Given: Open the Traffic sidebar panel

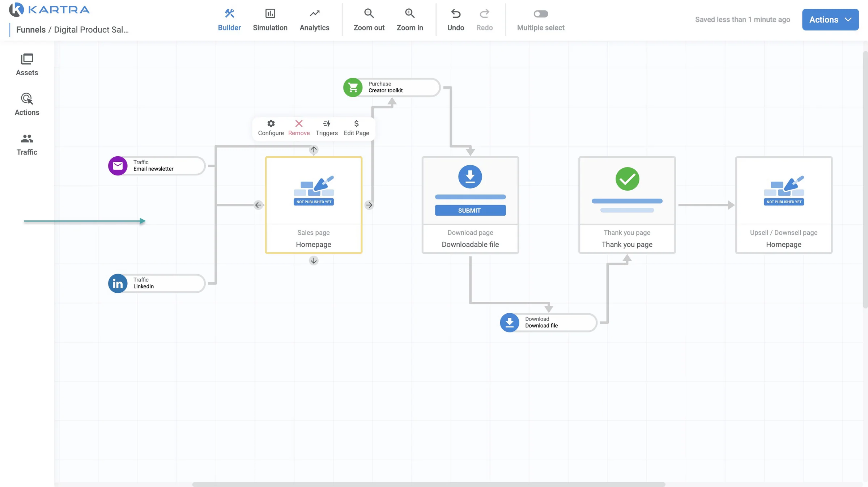Looking at the screenshot, I should pyautogui.click(x=27, y=144).
